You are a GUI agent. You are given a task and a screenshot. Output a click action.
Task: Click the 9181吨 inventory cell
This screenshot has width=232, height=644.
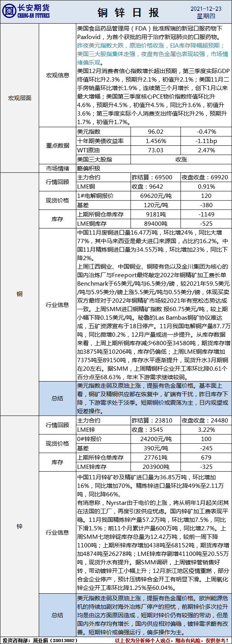[x=156, y=214]
